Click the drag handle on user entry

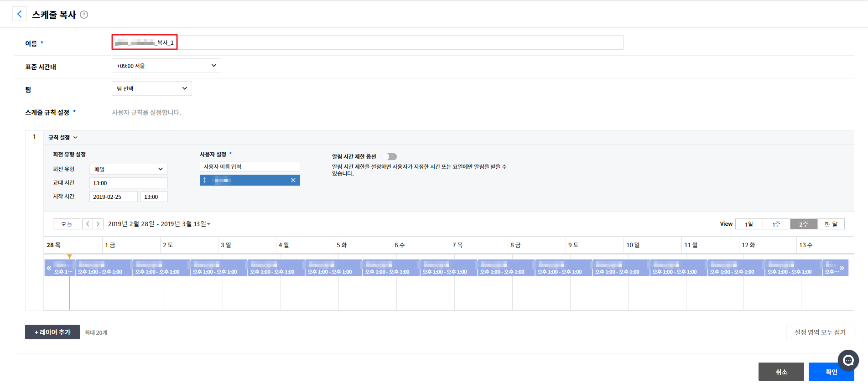tap(205, 180)
